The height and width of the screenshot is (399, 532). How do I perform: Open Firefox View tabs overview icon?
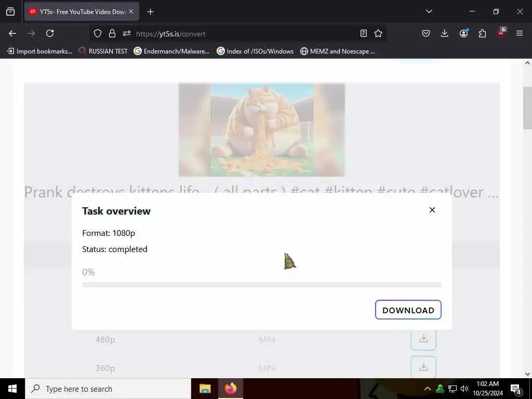click(10, 11)
